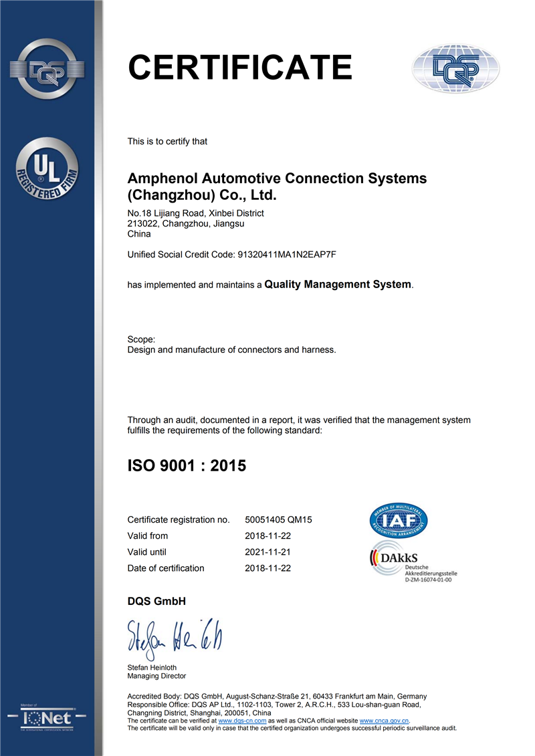The width and height of the screenshot is (535, 756).
Task: Click the "Through an audit, documented in a report" line
Action: coord(299,420)
